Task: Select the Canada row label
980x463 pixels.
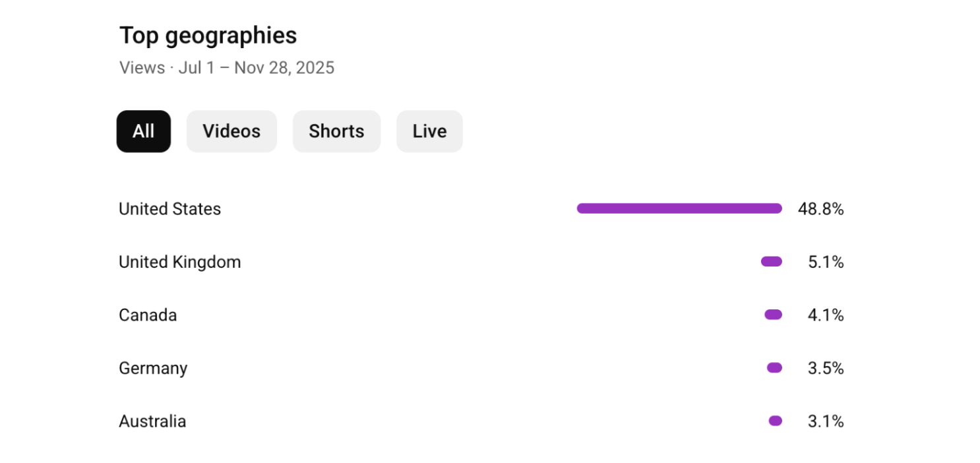Action: (148, 315)
